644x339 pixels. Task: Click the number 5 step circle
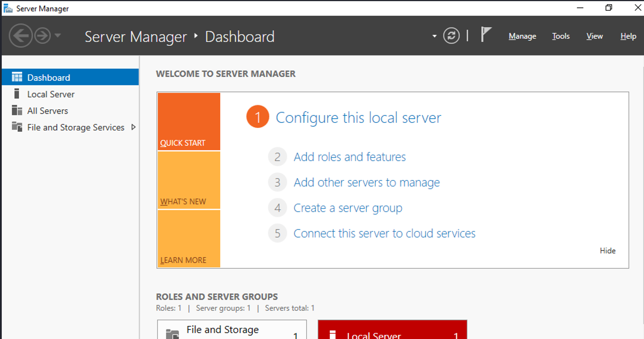(x=277, y=233)
